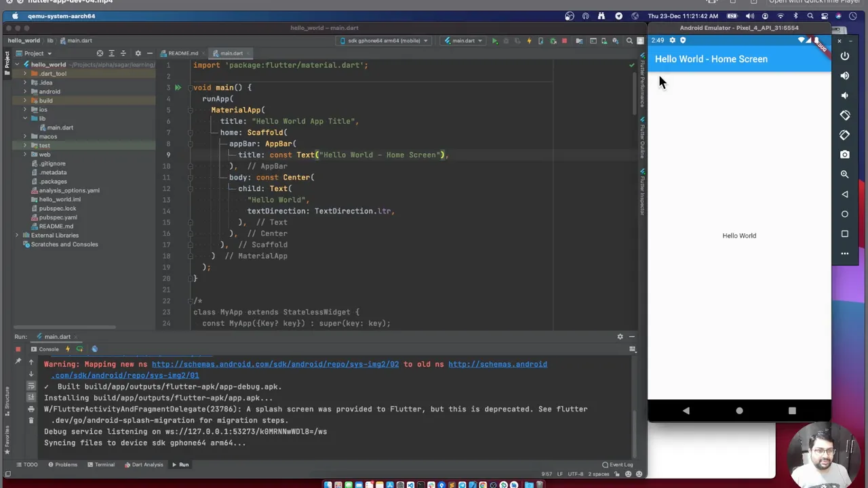Image resolution: width=868 pixels, height=488 pixels.
Task: Open sys-img2/02 schema link in console
Action: point(275,364)
